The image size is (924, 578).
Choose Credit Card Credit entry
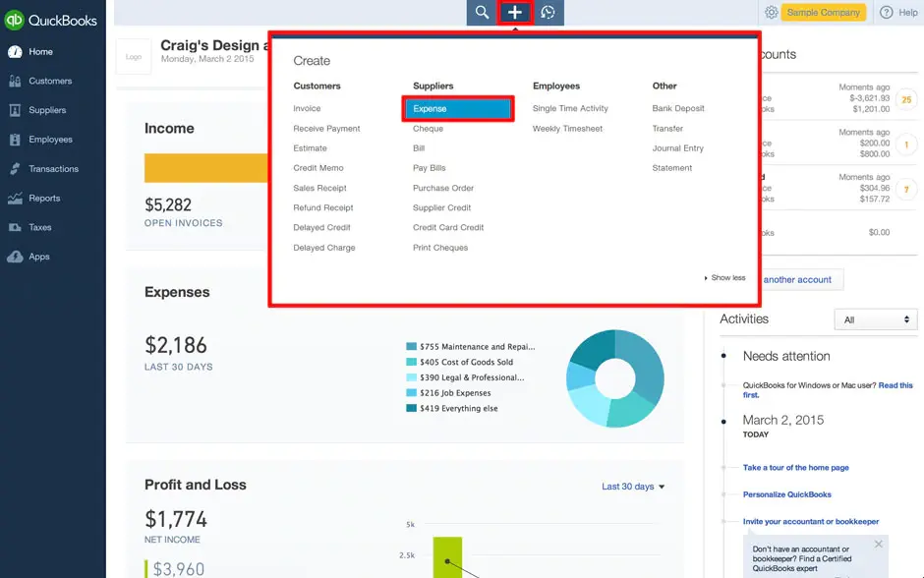click(x=448, y=227)
